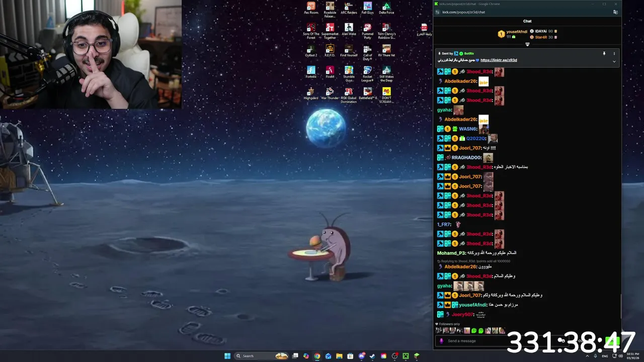The image size is (644, 362).
Task: Open the Supermarket Together desktop icon
Action: pyautogui.click(x=330, y=31)
